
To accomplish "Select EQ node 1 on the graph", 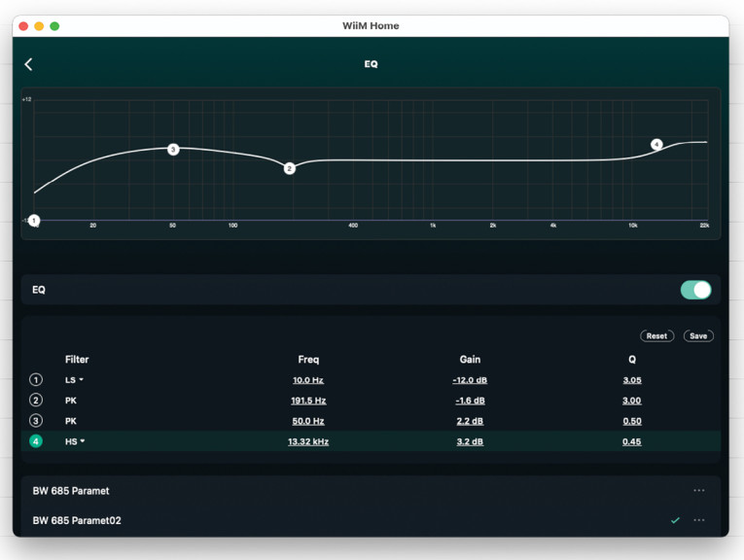I will click(34, 221).
